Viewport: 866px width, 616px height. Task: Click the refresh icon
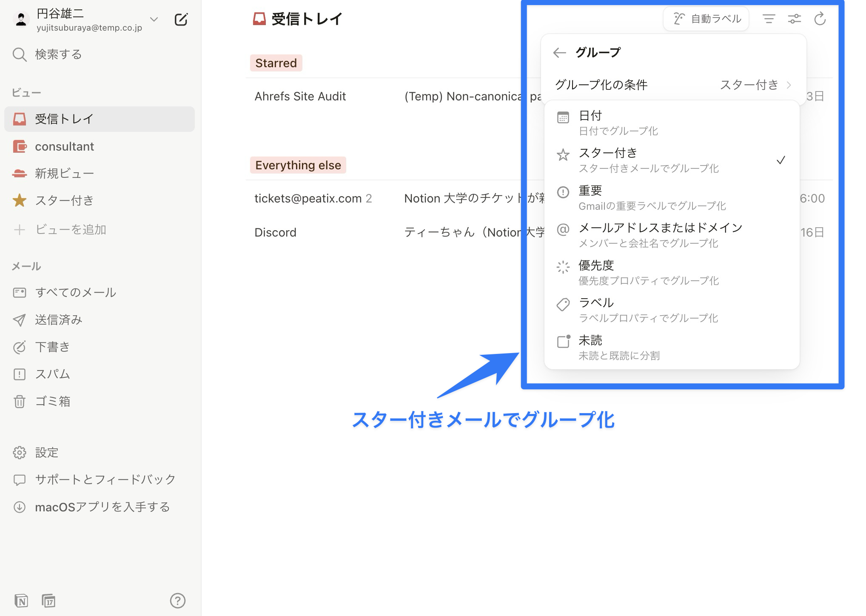tap(820, 19)
